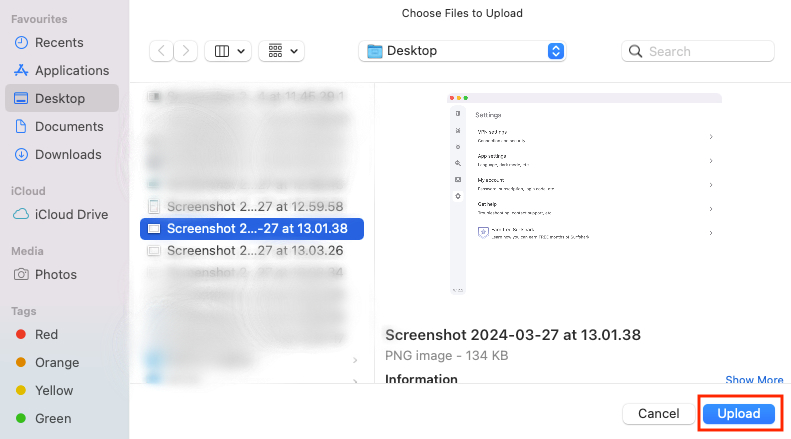Click the forward navigation arrow
Viewport: 791px width, 439px height.
tap(186, 51)
